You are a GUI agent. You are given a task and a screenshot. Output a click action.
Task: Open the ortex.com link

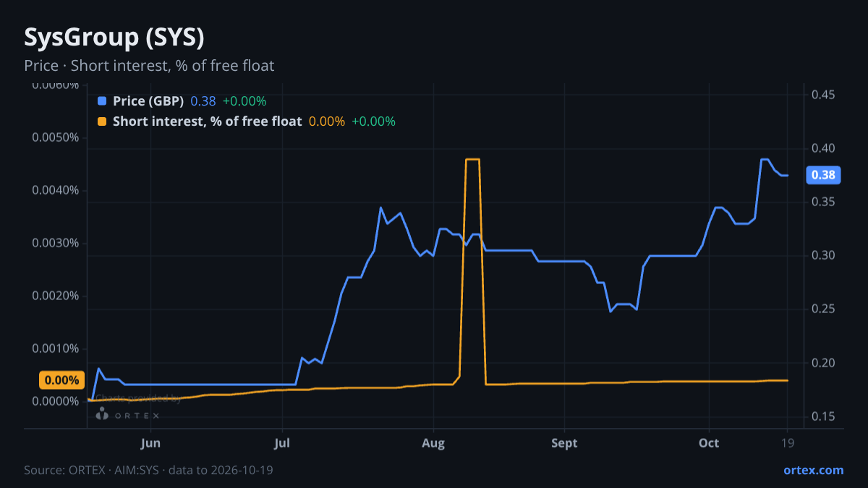(x=814, y=470)
